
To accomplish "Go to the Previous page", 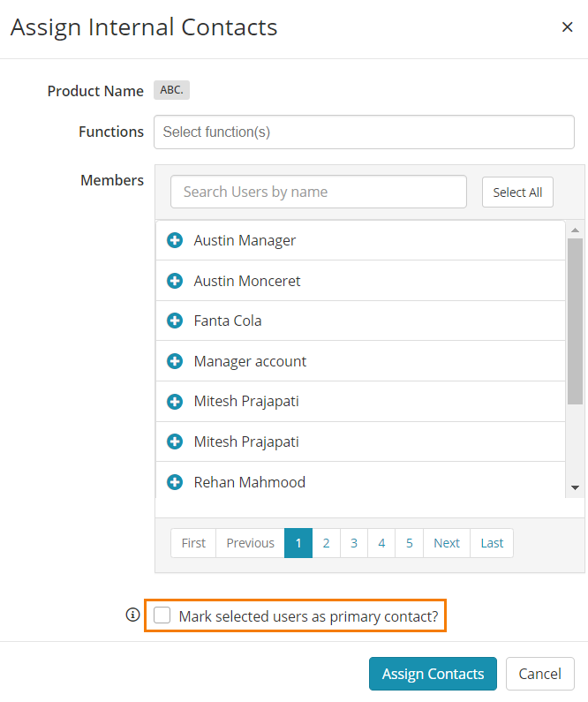I will [250, 543].
